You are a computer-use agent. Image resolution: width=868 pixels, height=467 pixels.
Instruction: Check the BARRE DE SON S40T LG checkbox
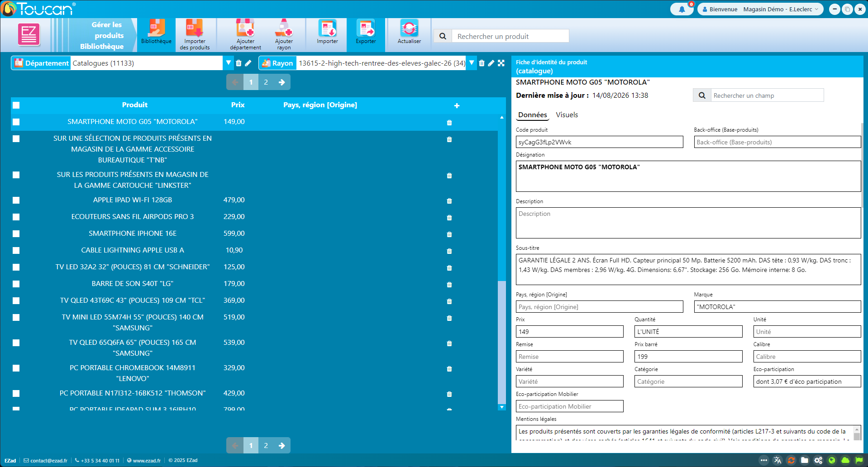[x=16, y=284]
